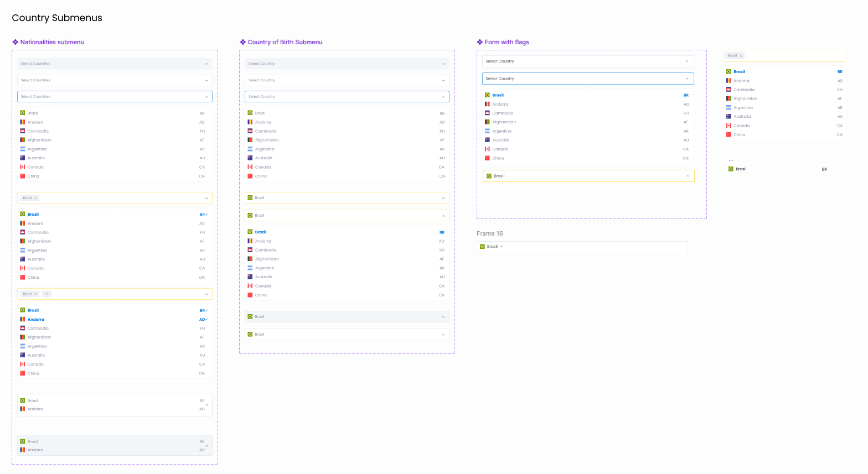This screenshot has width=868, height=474.
Task: Click the +1 additional selections tag
Action: [47, 294]
